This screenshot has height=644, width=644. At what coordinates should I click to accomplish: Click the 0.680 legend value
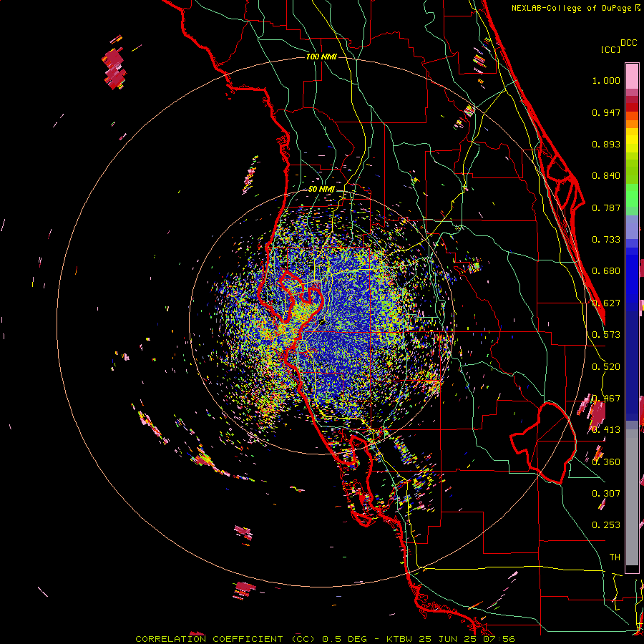[x=606, y=271]
